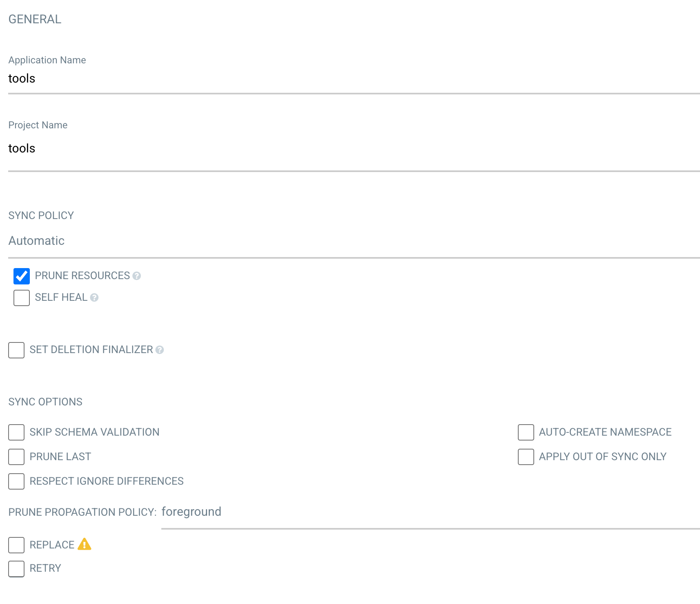Click the Set Deletion Finalizer help icon
The height and width of the screenshot is (604, 700).
pos(160,350)
